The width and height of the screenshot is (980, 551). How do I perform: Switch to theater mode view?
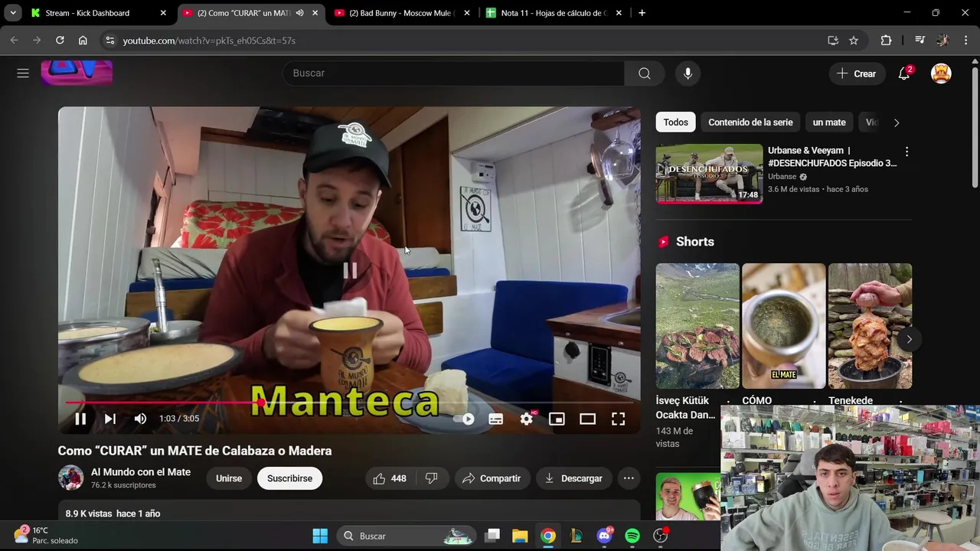click(587, 419)
